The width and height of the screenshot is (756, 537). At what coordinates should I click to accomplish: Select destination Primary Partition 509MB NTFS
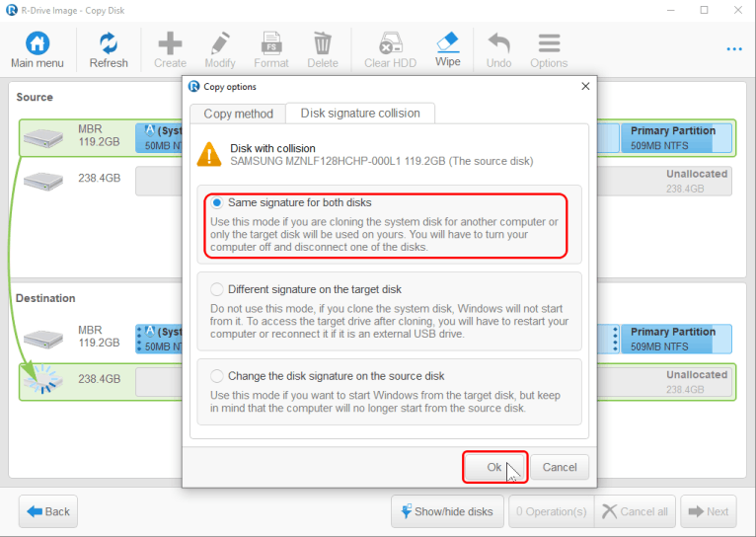pos(676,339)
